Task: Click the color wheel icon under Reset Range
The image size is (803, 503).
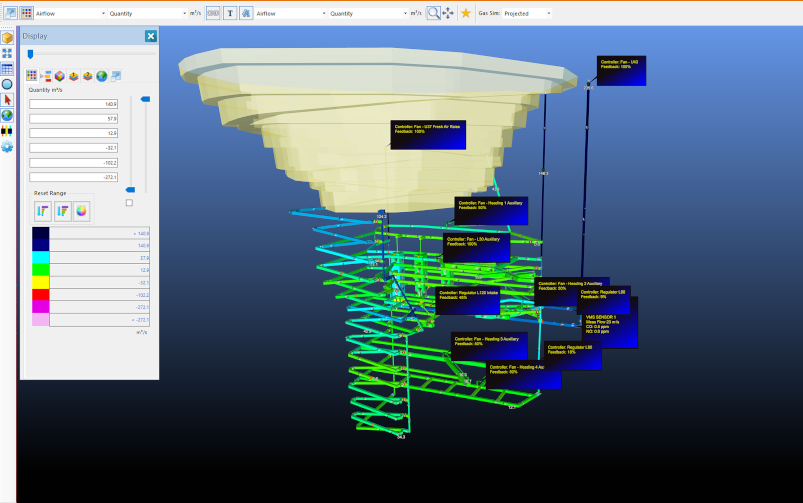Action: [81, 210]
